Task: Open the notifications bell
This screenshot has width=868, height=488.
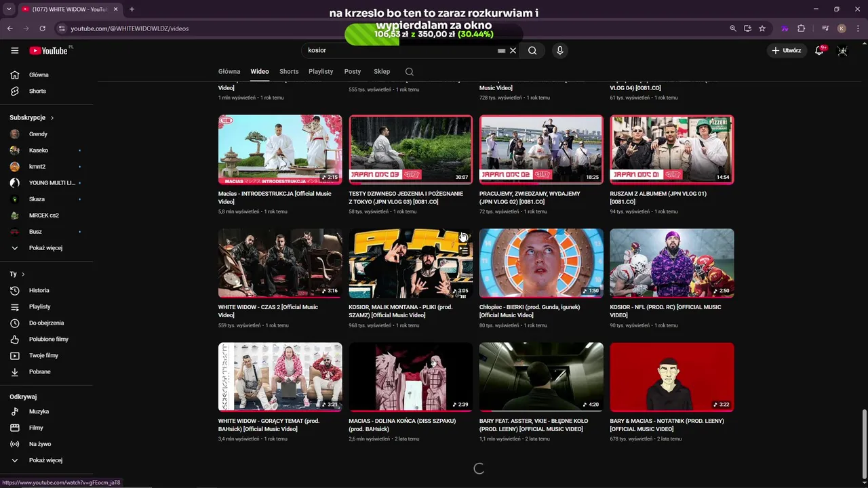Action: 819,50
